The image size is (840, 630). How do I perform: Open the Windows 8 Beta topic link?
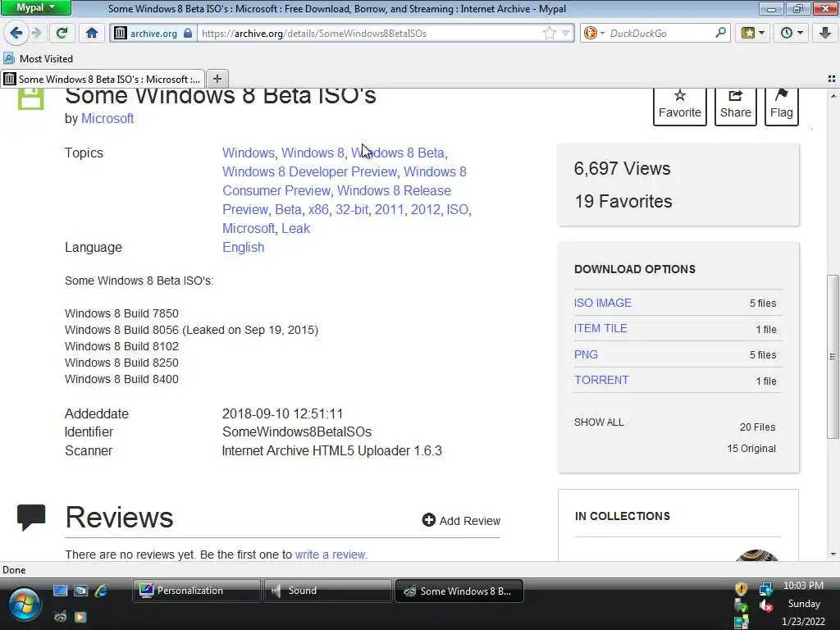[x=398, y=153]
